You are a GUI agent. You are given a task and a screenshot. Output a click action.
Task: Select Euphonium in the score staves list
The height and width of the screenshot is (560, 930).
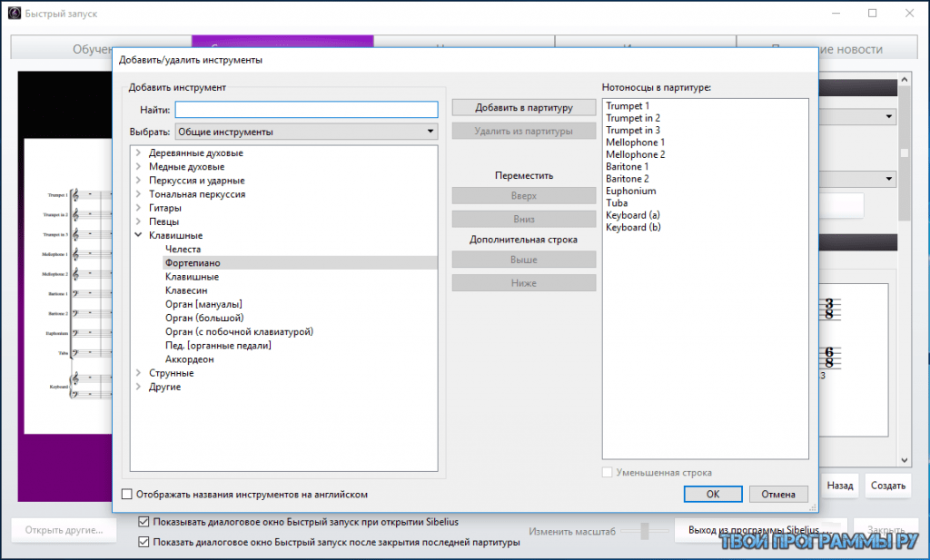tap(630, 192)
